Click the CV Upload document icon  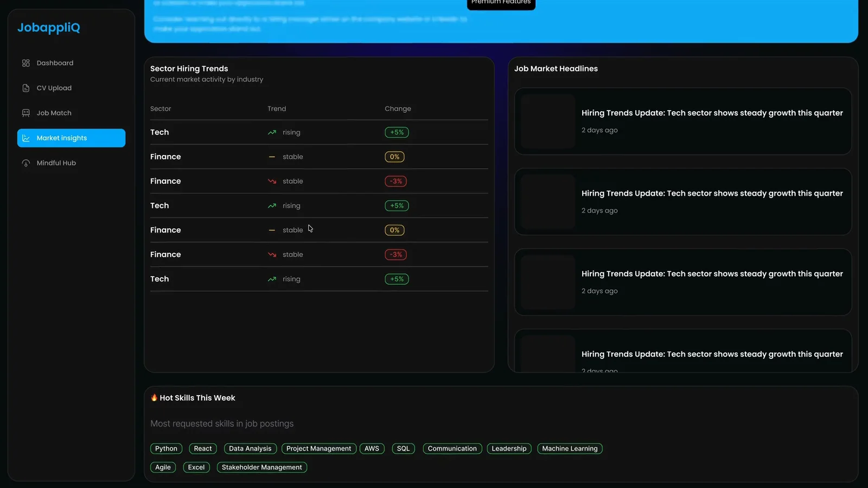point(25,88)
